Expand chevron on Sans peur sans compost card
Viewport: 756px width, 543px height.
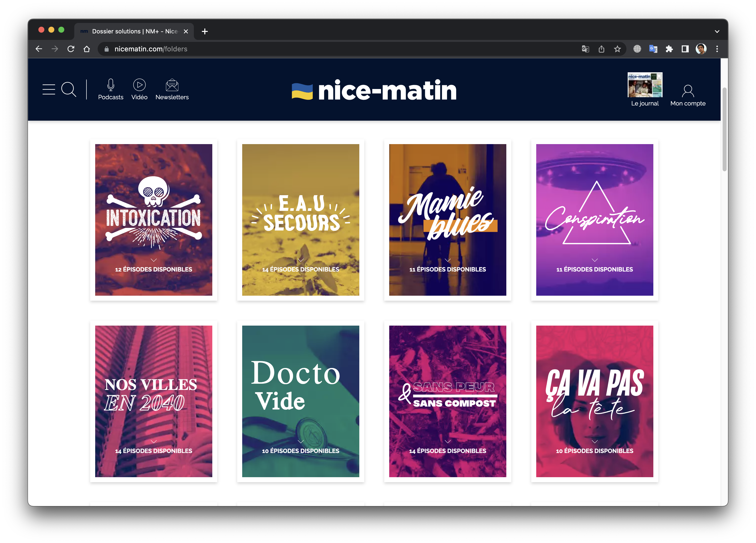pyautogui.click(x=448, y=441)
